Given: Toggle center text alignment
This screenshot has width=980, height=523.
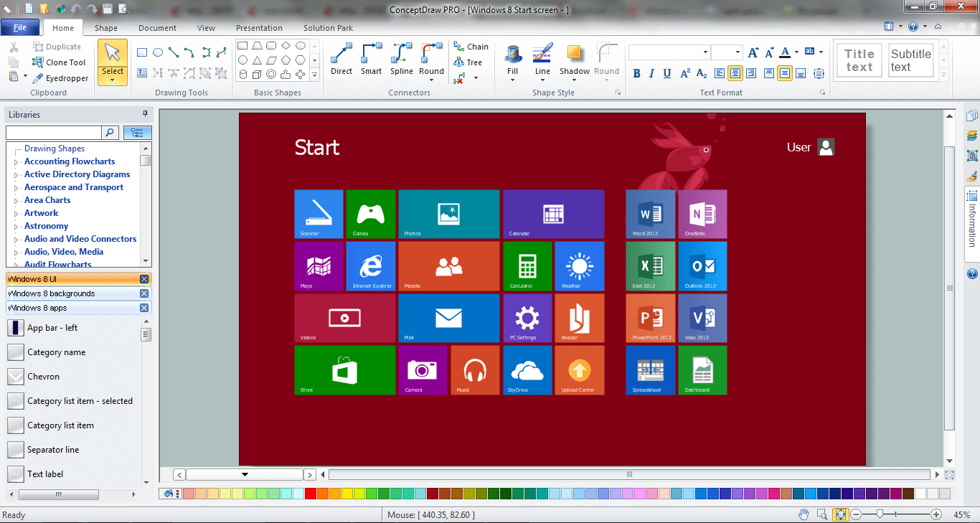Looking at the screenshot, I should tap(735, 73).
